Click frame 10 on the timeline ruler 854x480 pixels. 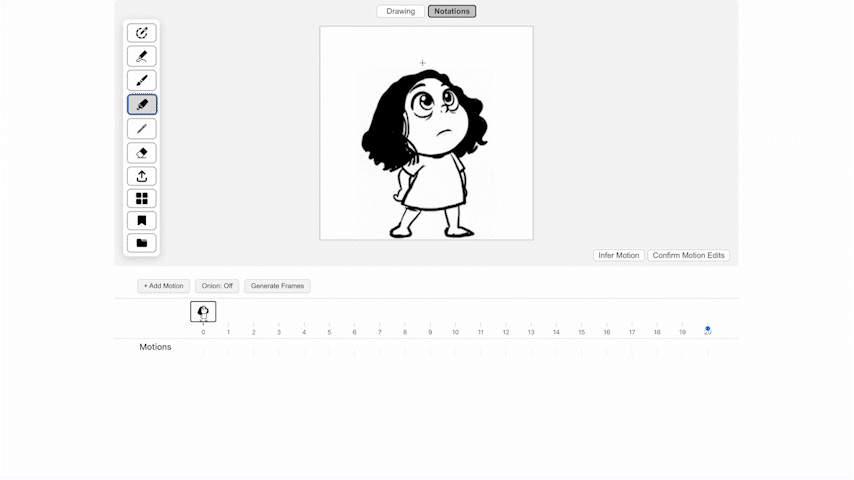coord(455,332)
